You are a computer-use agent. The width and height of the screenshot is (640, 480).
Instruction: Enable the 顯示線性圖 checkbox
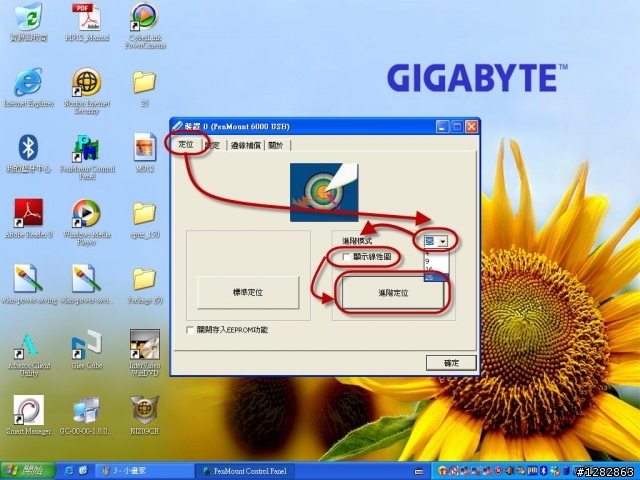click(x=347, y=257)
